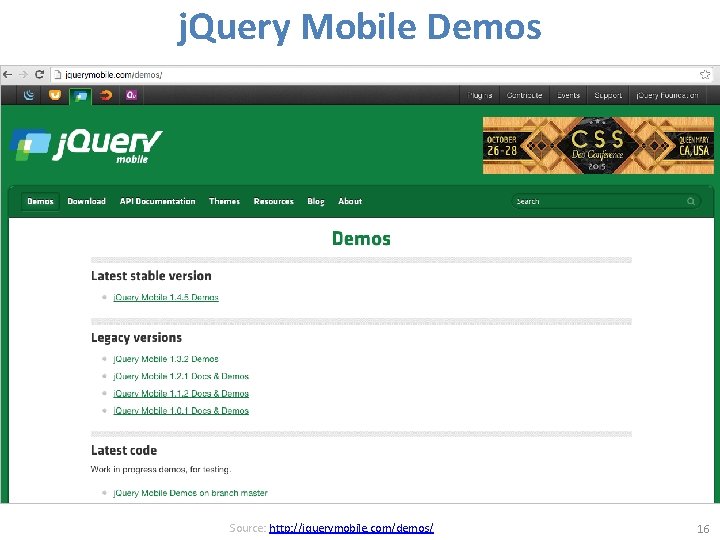This screenshot has width=720, height=540.
Task: Open the About navigation item
Action: tap(350, 201)
